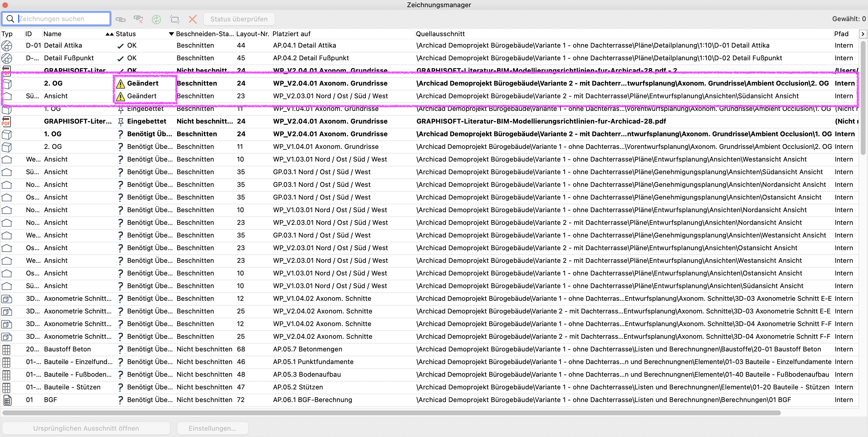Click Ursprünglichen Ausschnitt öffnen button
The height and width of the screenshot is (437, 868).
86,428
